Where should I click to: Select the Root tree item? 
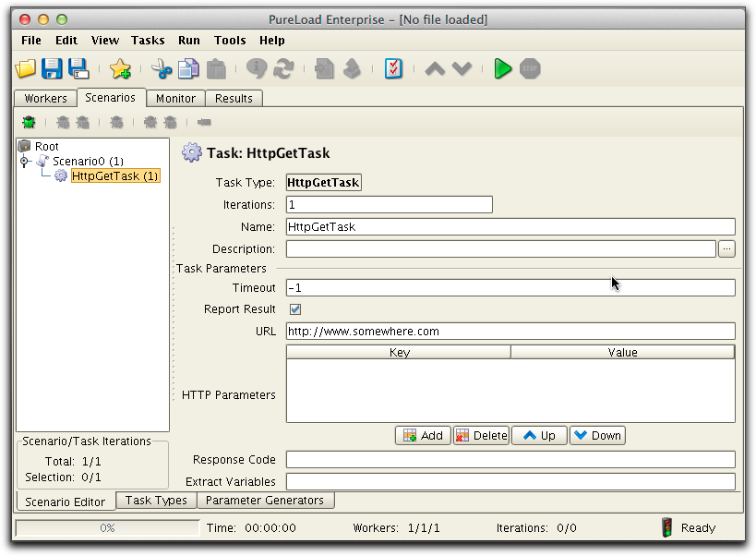47,146
